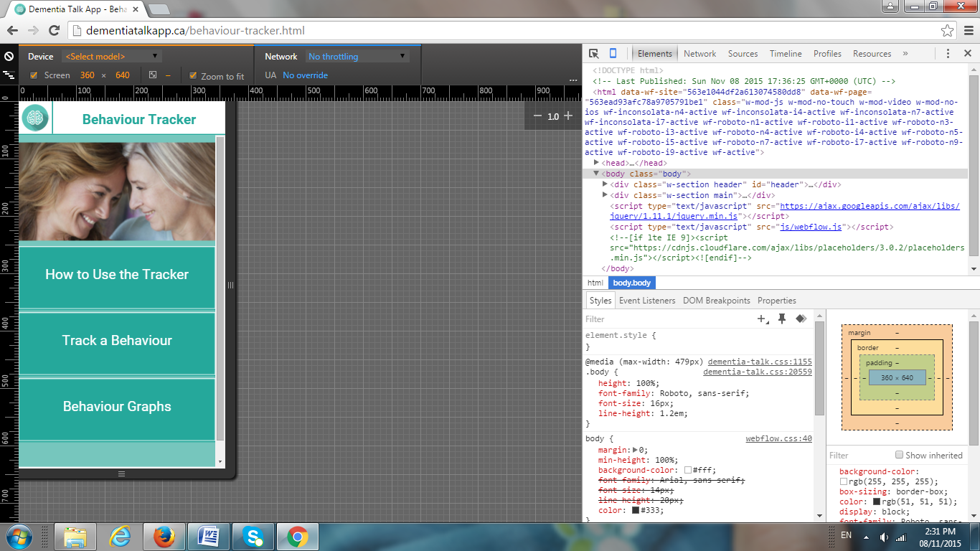Expand the margin shorthand triangle

point(635,450)
